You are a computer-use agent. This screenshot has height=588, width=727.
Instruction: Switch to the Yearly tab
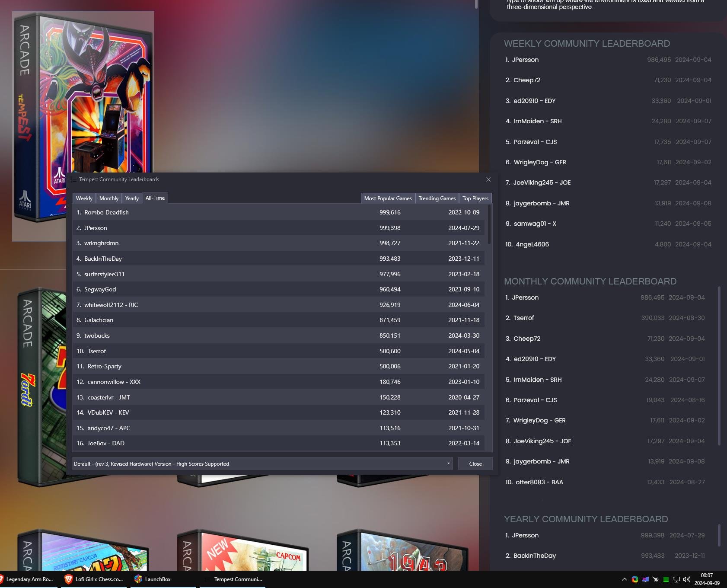[x=132, y=198]
